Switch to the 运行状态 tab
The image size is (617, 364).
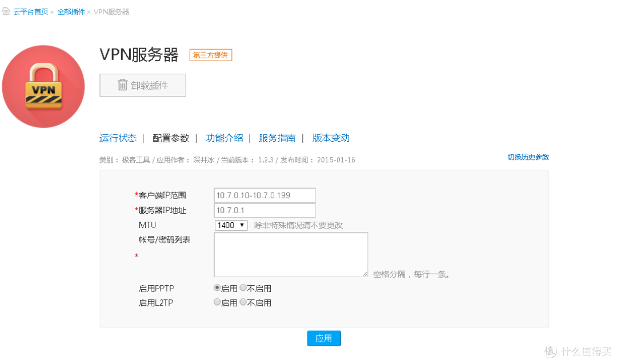pyautogui.click(x=118, y=138)
